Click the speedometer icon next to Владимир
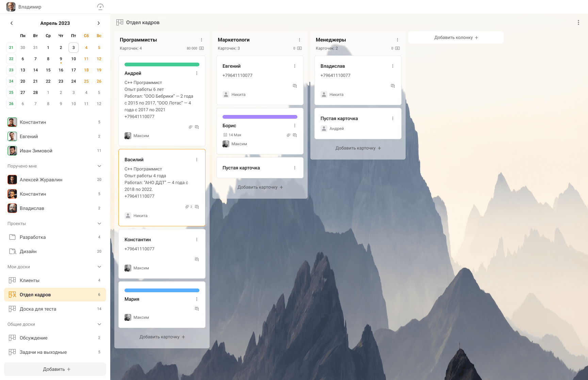The height and width of the screenshot is (380, 588). tap(100, 7)
